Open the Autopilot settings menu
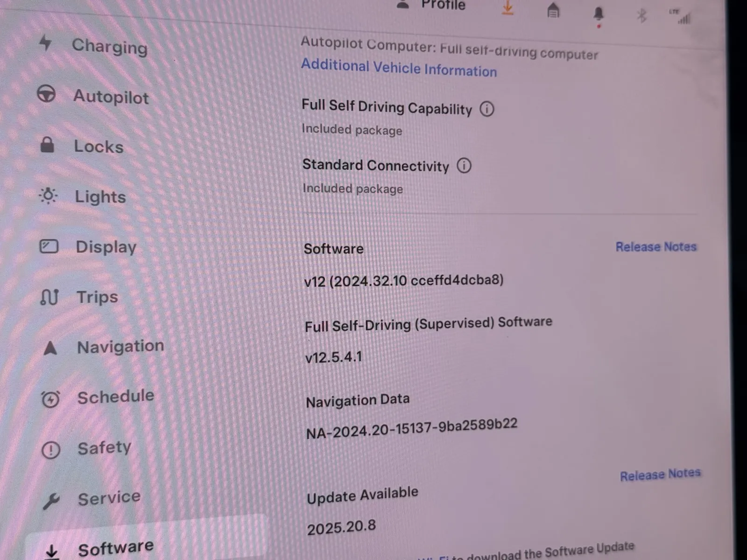This screenshot has height=560, width=747. pos(93,96)
